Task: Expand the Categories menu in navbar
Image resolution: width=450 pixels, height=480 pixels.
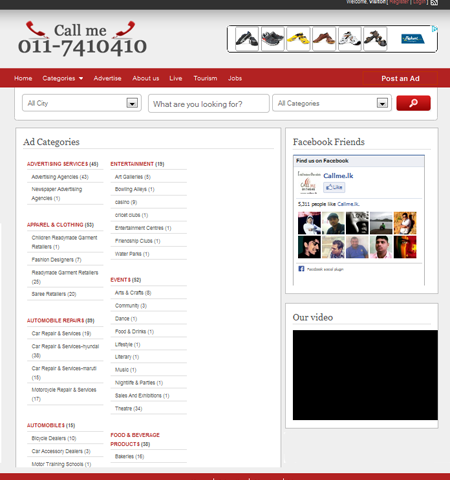Action: pyautogui.click(x=62, y=78)
